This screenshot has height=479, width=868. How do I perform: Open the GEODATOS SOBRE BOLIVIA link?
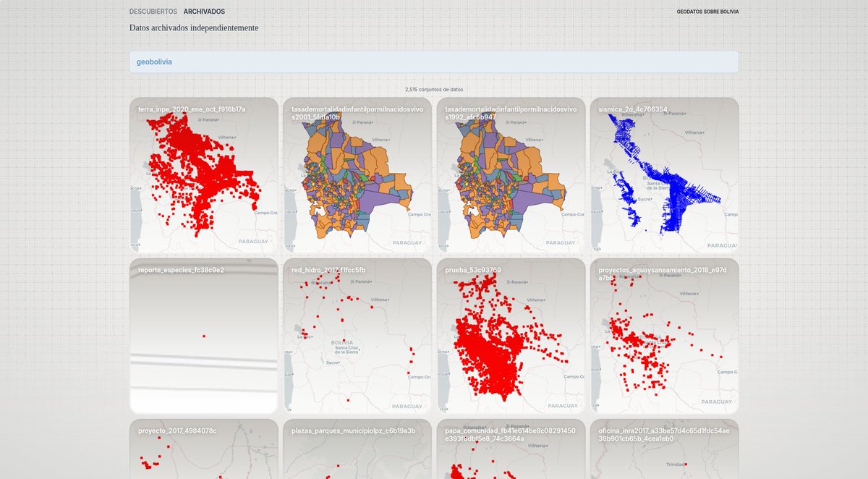coord(707,12)
